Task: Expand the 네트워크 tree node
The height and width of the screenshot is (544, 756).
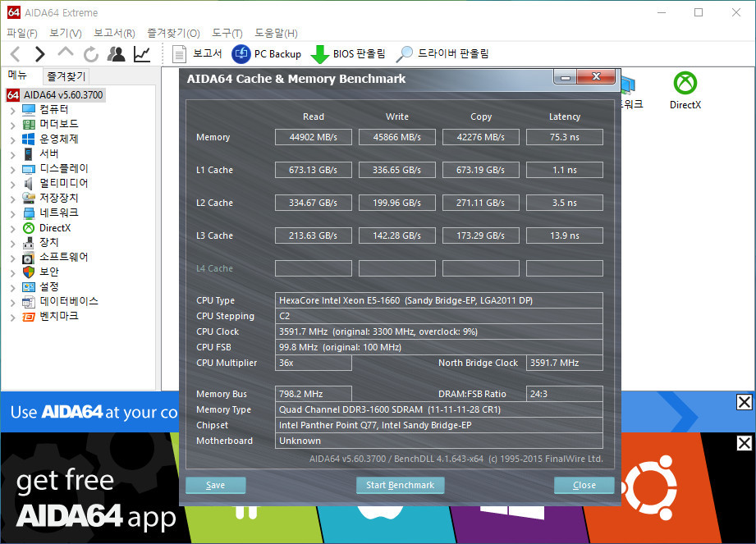Action: click(13, 214)
